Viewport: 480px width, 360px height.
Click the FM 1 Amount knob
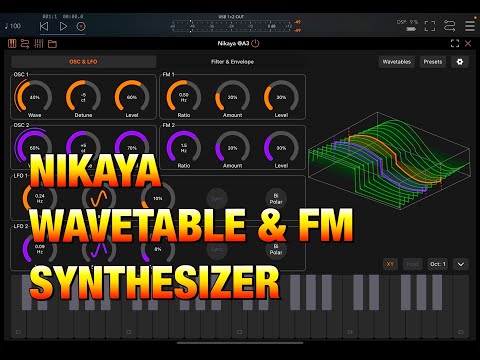tap(232, 97)
